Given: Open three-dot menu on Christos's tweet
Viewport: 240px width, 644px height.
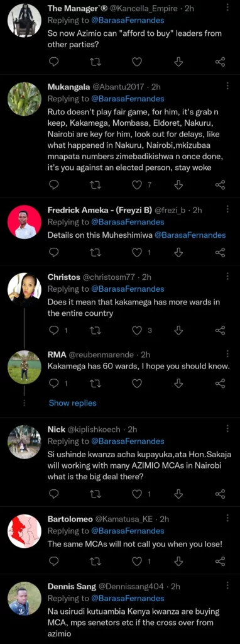Looking at the screenshot, I should 227,276.
